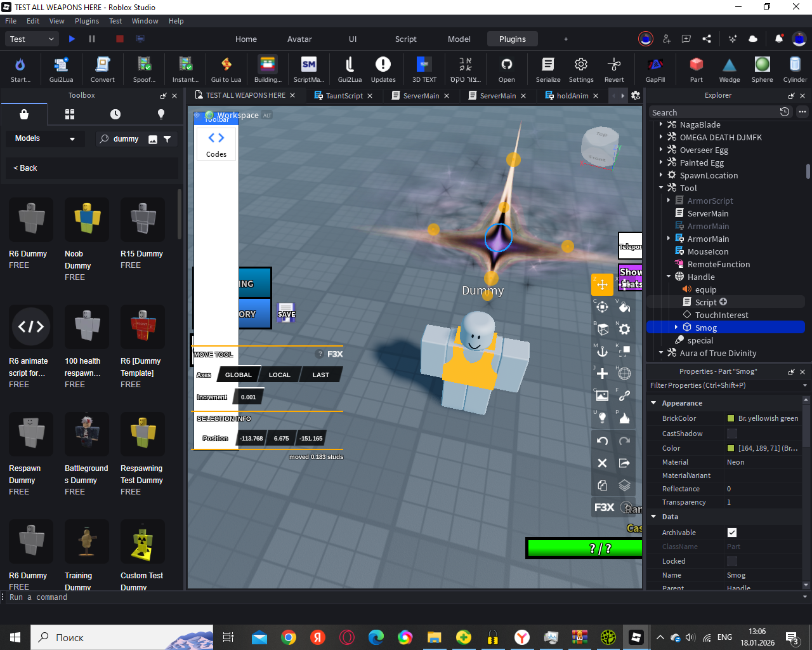Viewport: 812px width, 650px height.
Task: Click the F3X export icon
Action: tap(624, 463)
